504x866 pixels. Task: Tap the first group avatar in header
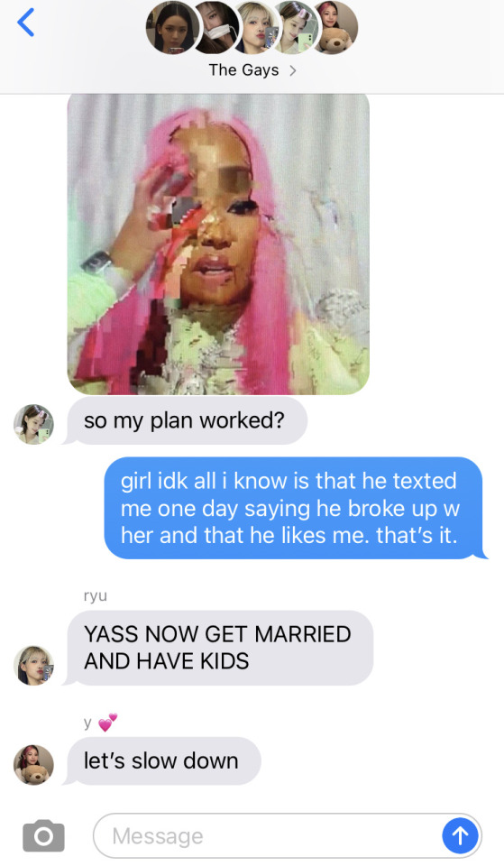[x=171, y=28]
